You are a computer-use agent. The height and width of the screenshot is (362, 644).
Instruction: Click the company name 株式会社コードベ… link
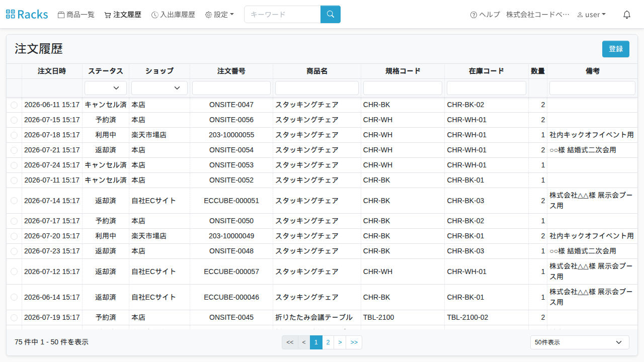[538, 15]
